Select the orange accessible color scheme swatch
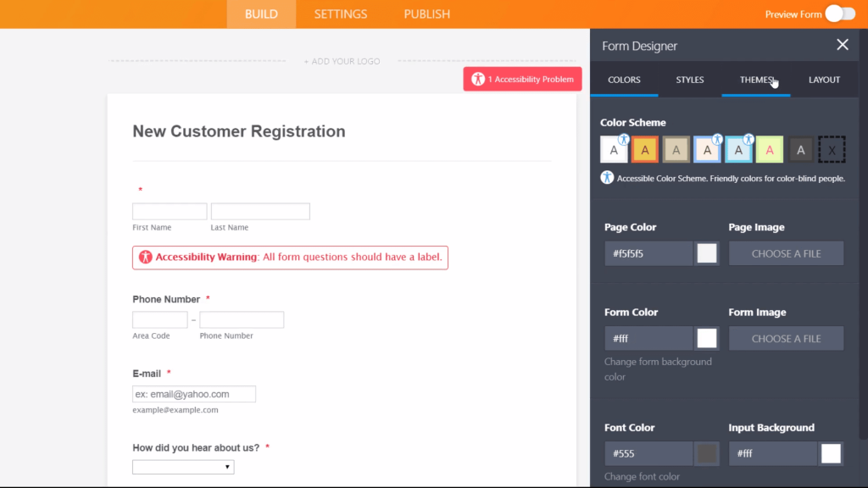This screenshot has width=868, height=488. pos(645,149)
